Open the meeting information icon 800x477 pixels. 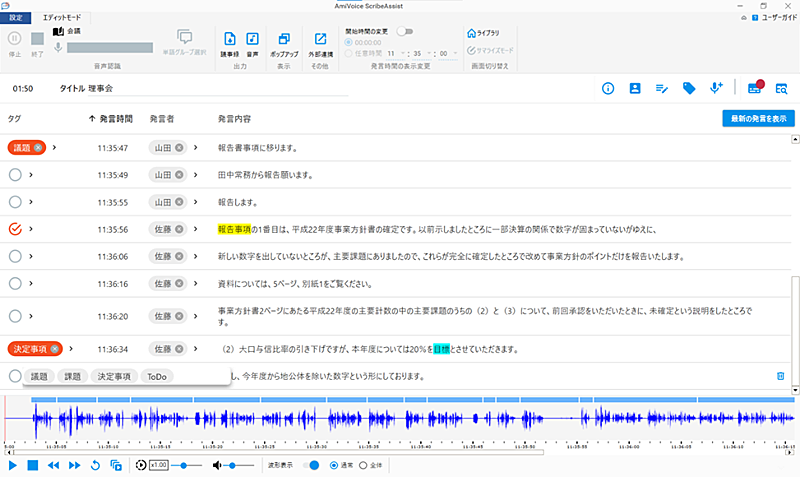tap(607, 89)
